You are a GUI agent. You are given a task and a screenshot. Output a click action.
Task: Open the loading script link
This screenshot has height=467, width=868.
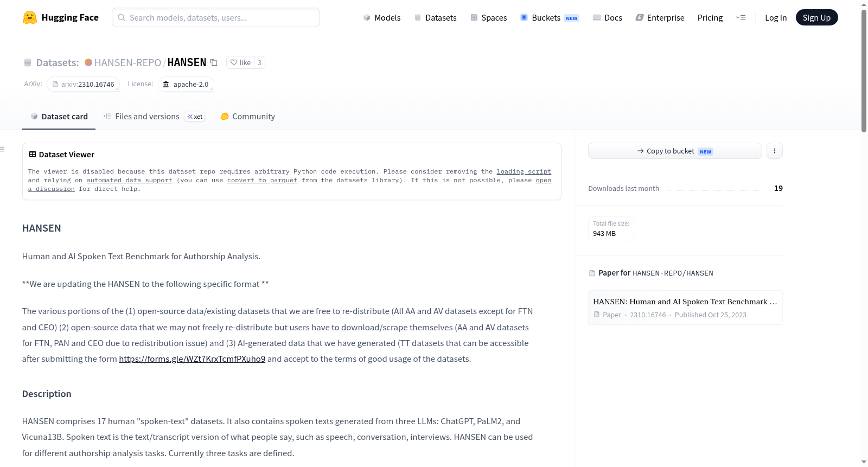click(x=524, y=171)
